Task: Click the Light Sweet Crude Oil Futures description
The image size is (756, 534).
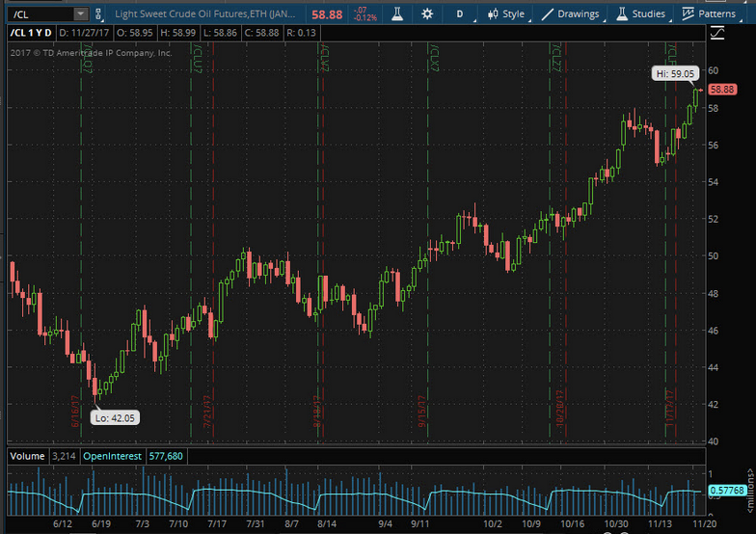Action: click(204, 13)
